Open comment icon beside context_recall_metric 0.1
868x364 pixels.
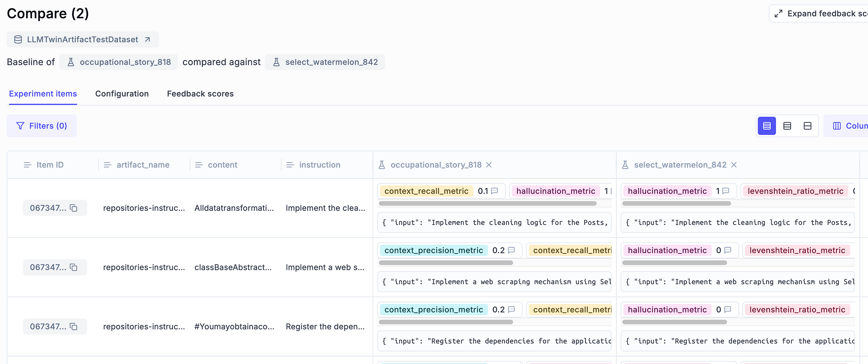pyautogui.click(x=494, y=191)
